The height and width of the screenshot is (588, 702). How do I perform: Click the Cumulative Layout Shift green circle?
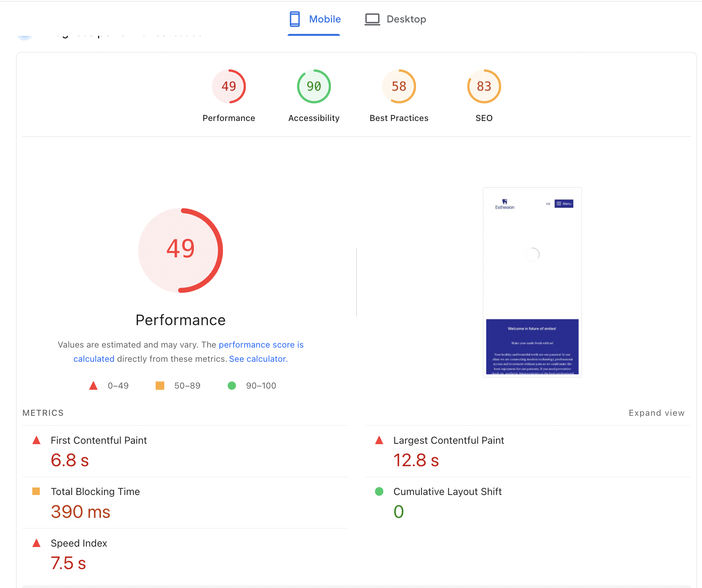click(379, 491)
